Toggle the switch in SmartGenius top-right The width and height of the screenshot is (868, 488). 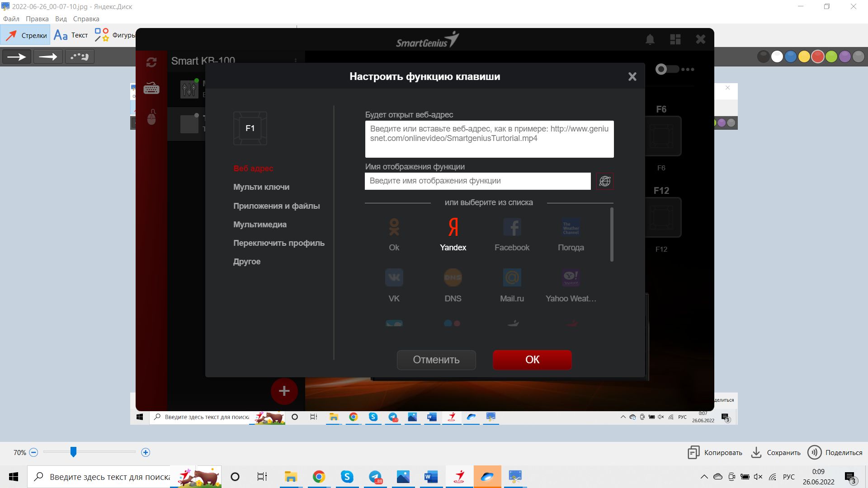(x=667, y=69)
